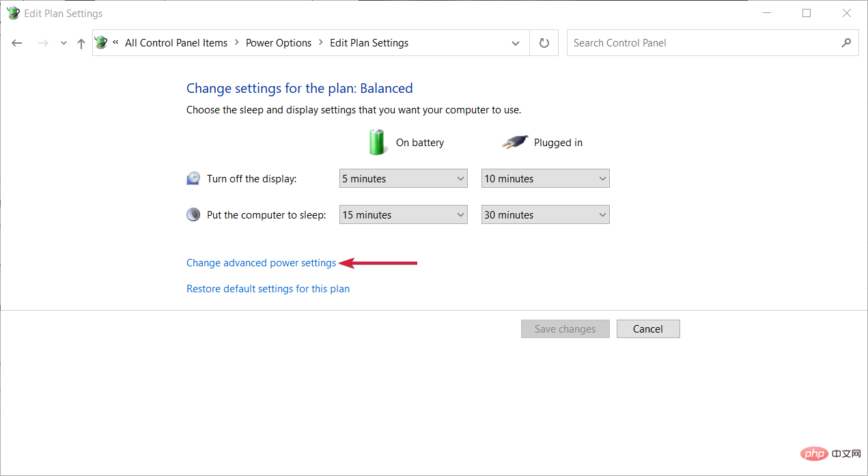This screenshot has height=476, width=868.
Task: Click "Put the computer to sleep:" label
Action: point(266,215)
